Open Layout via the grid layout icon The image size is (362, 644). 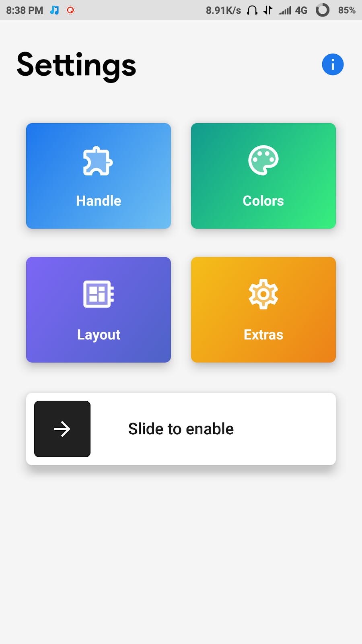click(99, 294)
